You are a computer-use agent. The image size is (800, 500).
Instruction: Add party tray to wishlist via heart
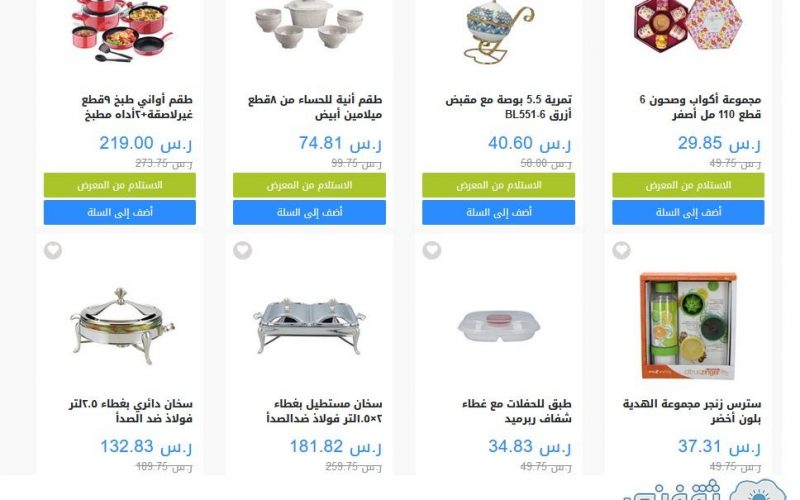pyautogui.click(x=432, y=250)
